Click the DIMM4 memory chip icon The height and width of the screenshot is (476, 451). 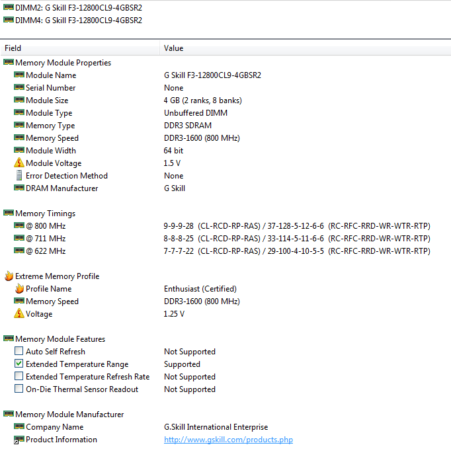click(x=9, y=20)
